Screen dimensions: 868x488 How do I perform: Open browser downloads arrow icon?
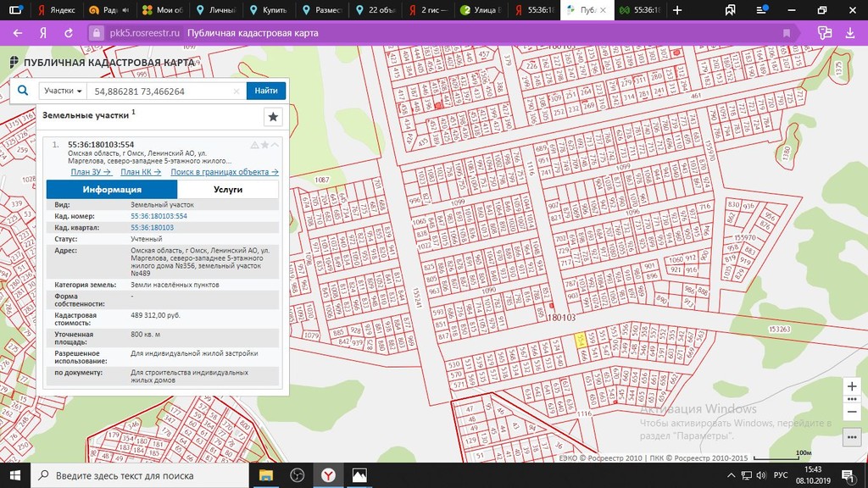[x=850, y=33]
